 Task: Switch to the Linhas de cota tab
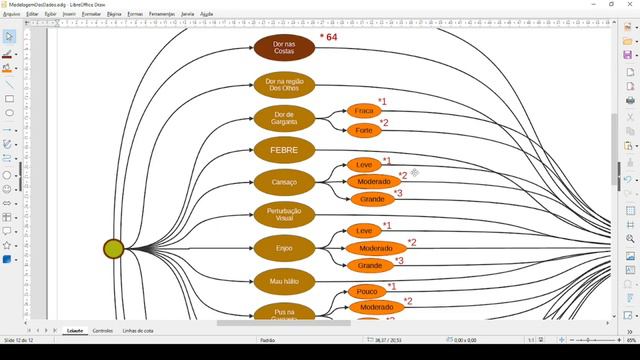click(138, 331)
